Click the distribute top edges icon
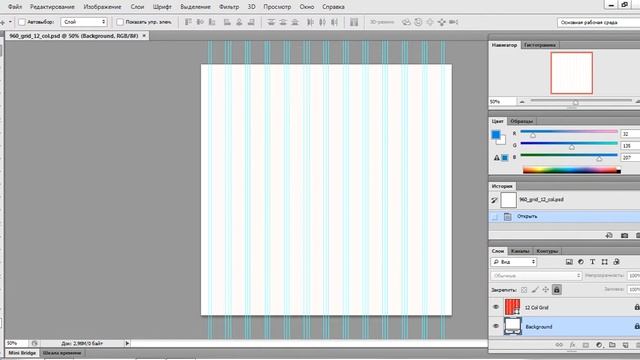This screenshot has height=360, width=640. (x=271, y=22)
